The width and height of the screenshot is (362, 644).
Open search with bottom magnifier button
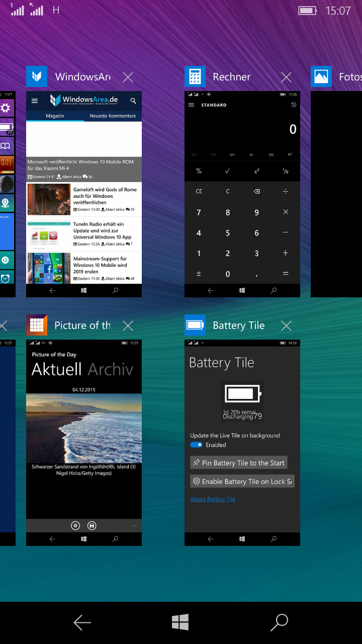pos(279,622)
